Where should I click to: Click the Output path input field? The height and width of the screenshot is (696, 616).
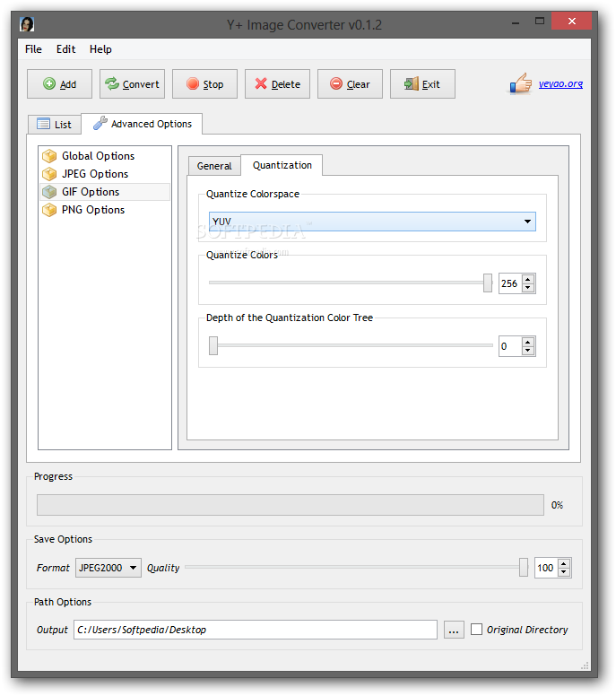[256, 630]
